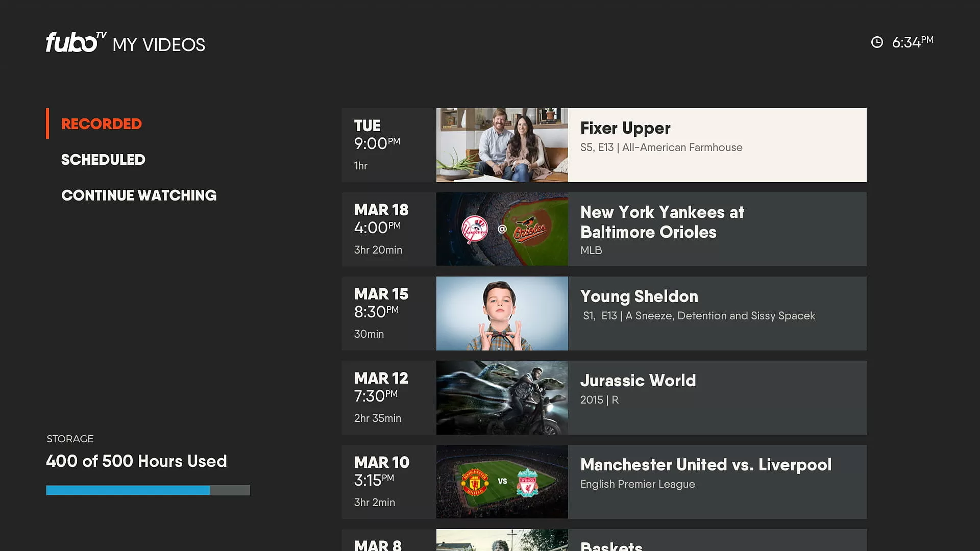Open the Fixer Upper thumbnail
Viewport: 980px width, 551px height.
[502, 145]
